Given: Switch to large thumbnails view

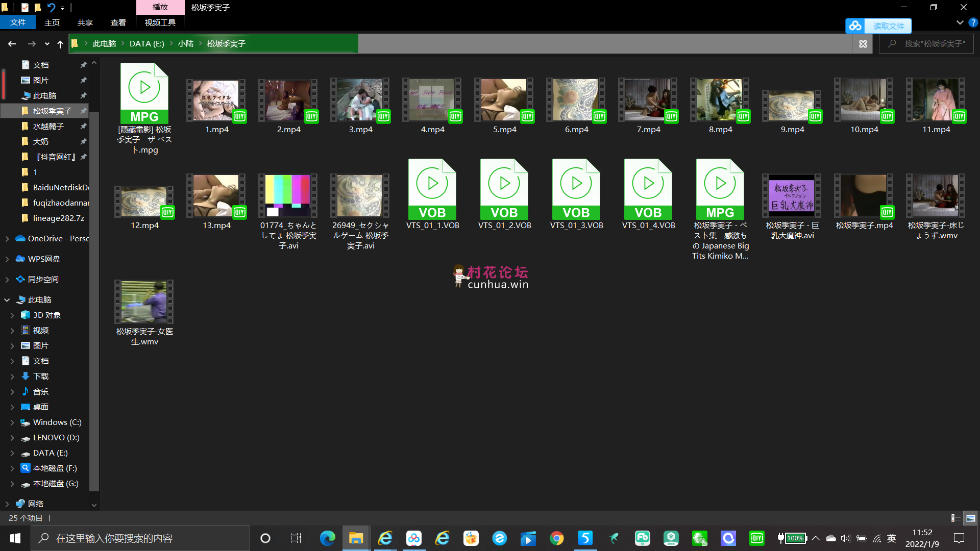Looking at the screenshot, I should [x=970, y=518].
